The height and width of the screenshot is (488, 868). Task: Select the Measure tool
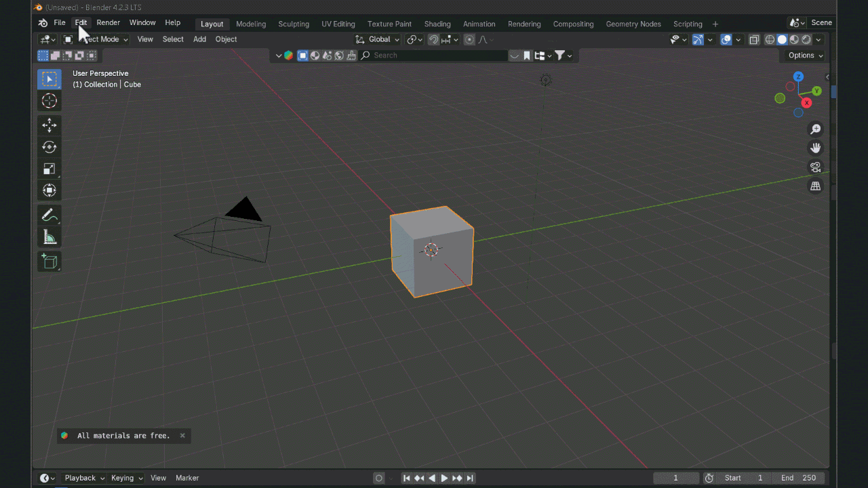(50, 237)
